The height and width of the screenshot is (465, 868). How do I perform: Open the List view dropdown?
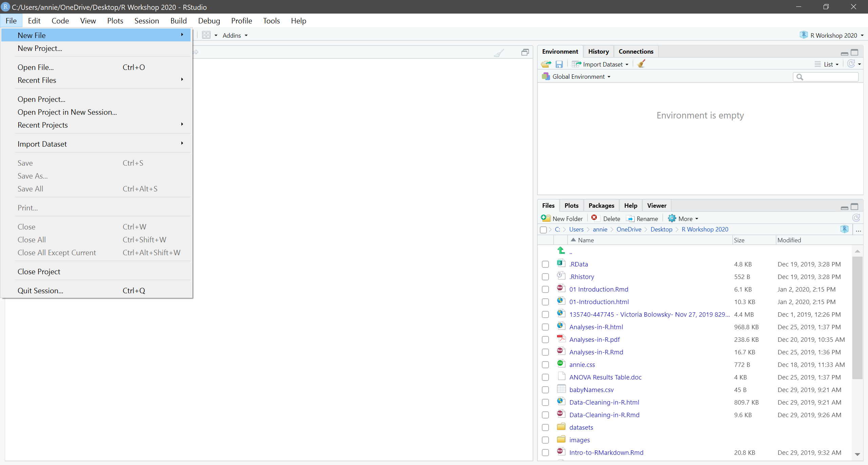[827, 64]
